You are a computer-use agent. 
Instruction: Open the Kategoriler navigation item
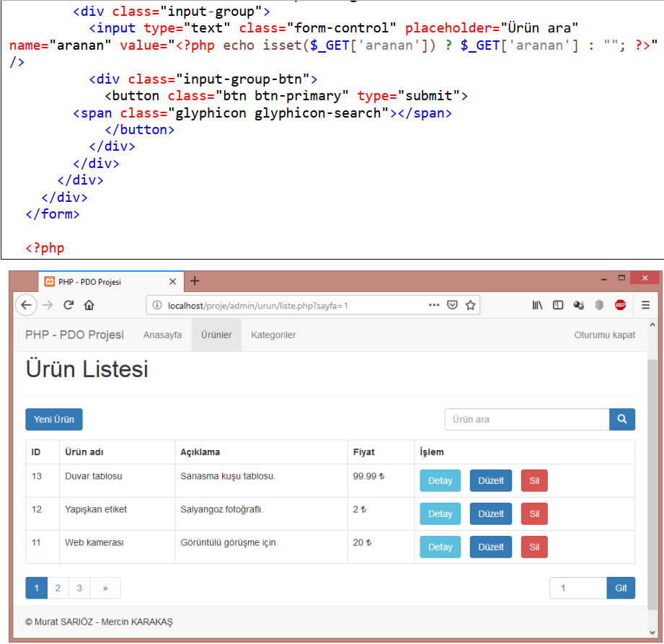(x=273, y=335)
